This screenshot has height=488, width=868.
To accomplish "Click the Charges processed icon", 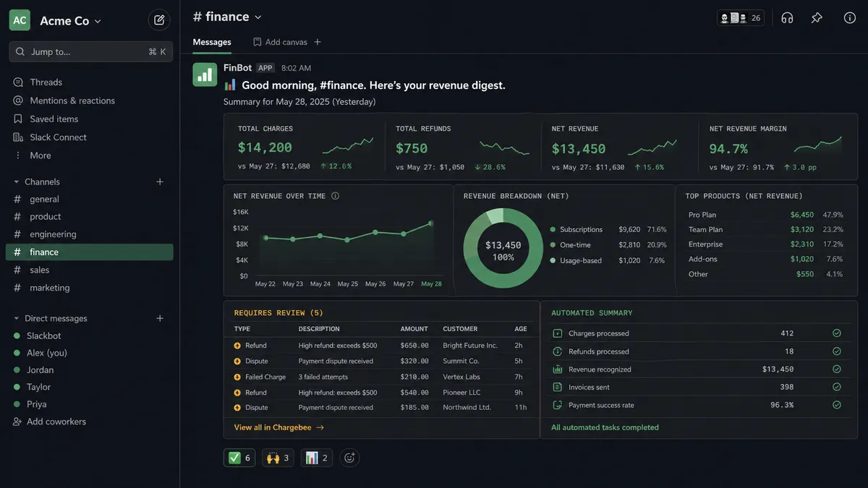I will tap(557, 333).
